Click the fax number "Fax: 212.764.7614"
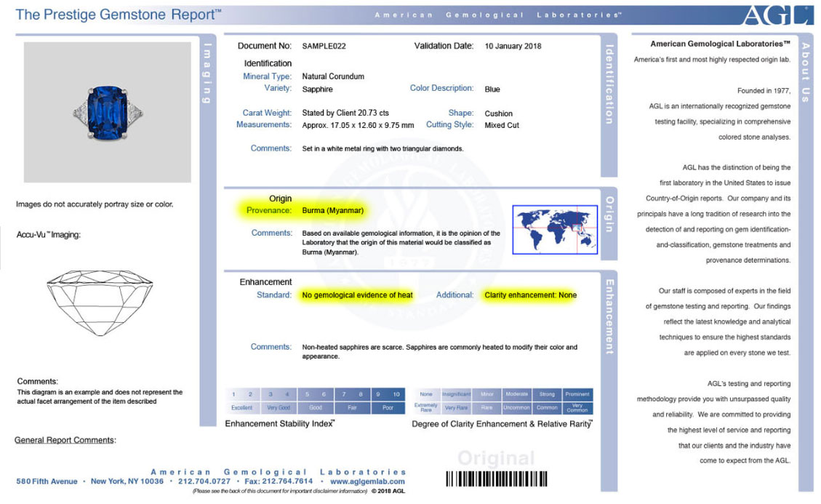The width and height of the screenshot is (821, 504). (279, 481)
